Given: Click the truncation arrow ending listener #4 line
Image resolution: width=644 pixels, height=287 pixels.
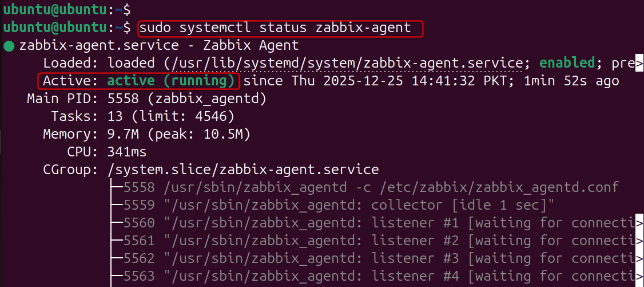Looking at the screenshot, I should [x=639, y=277].
